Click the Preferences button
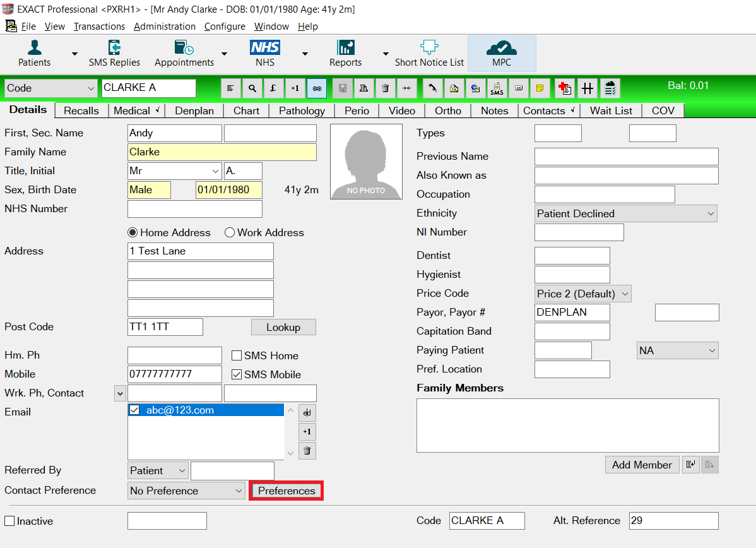This screenshot has height=548, width=756. pos(286,491)
